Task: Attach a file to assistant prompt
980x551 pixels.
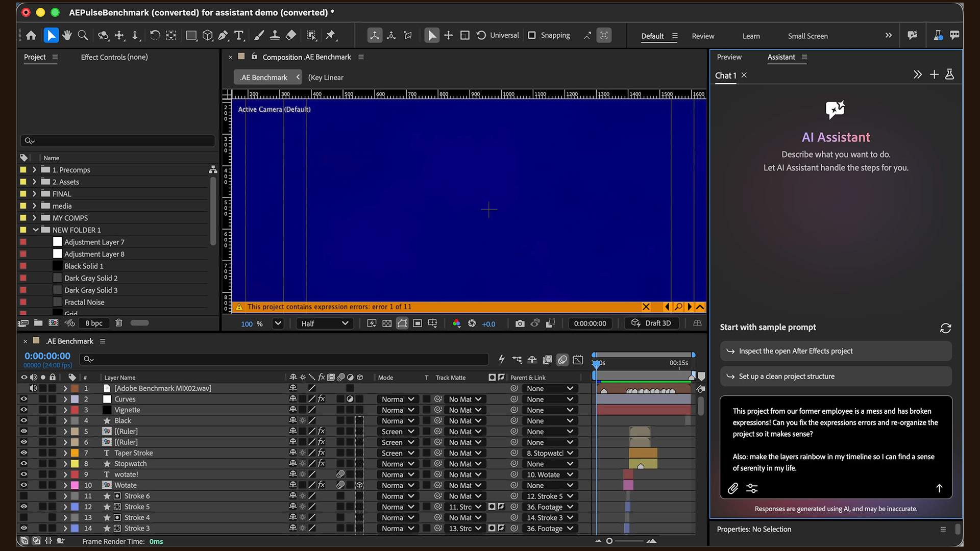Action: [x=733, y=488]
